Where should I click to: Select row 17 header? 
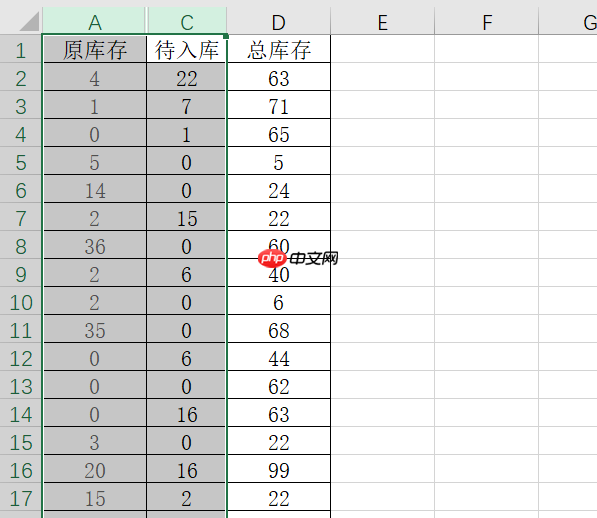pyautogui.click(x=21, y=496)
